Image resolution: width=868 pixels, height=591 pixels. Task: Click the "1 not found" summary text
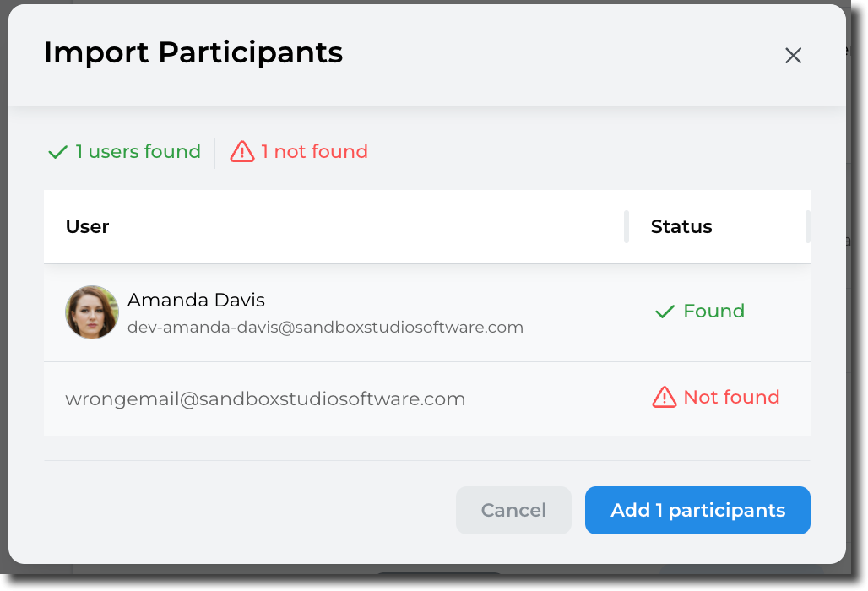pyautogui.click(x=314, y=152)
